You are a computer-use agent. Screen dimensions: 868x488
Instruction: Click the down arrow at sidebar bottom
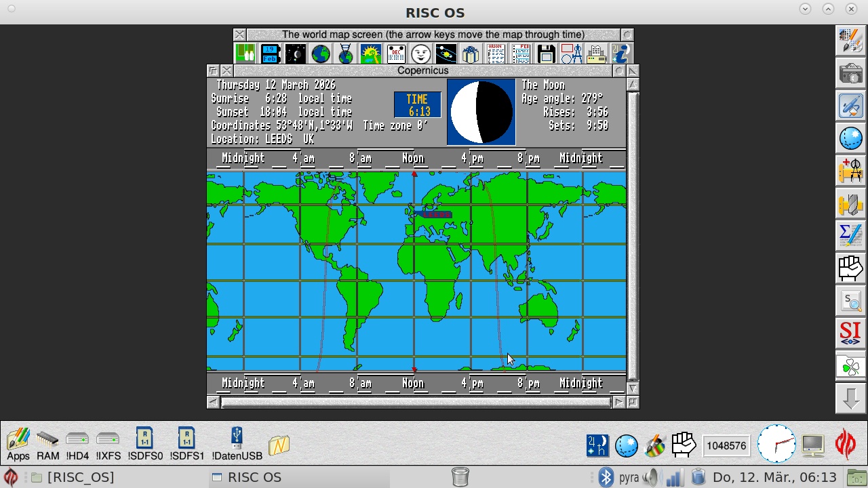click(850, 399)
